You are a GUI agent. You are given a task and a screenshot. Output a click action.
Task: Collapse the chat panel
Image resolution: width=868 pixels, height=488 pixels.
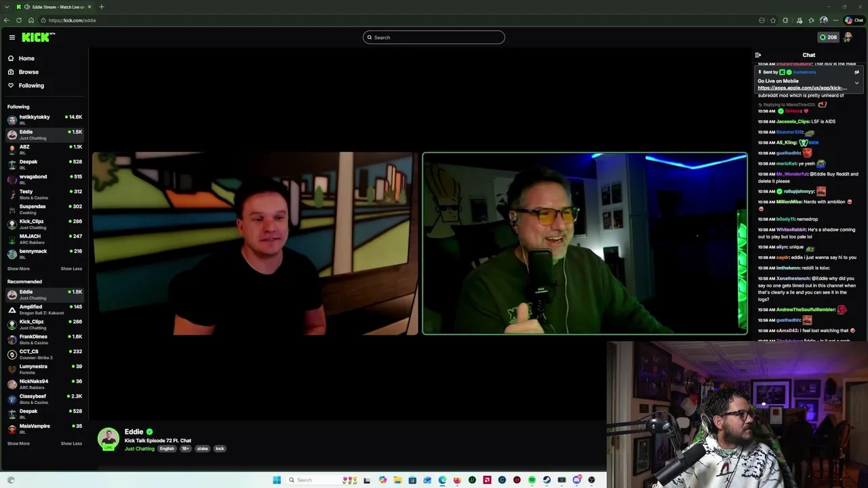click(x=757, y=55)
